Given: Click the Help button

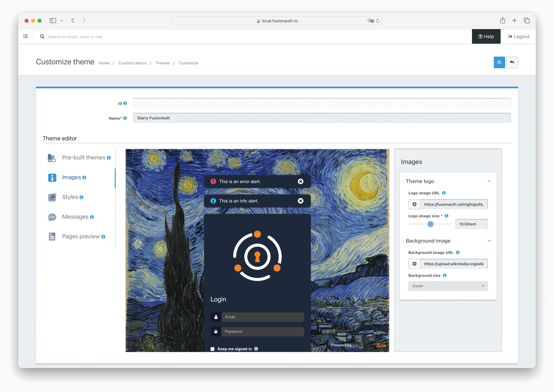Looking at the screenshot, I should [486, 36].
